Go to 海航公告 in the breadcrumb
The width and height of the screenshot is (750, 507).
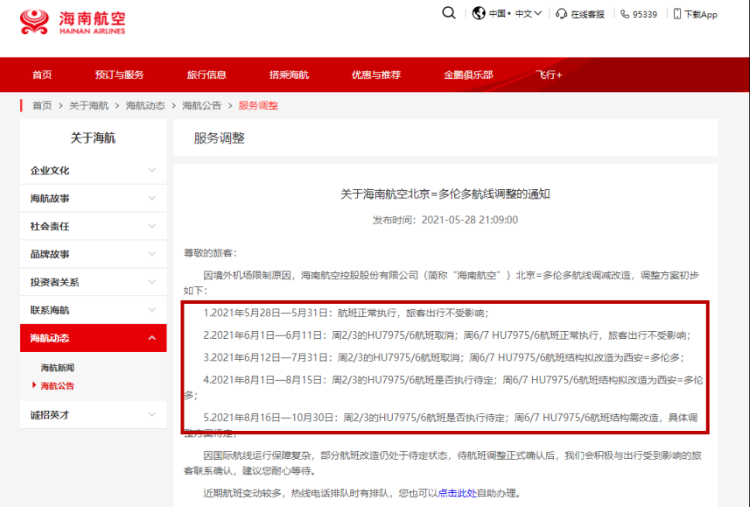202,106
